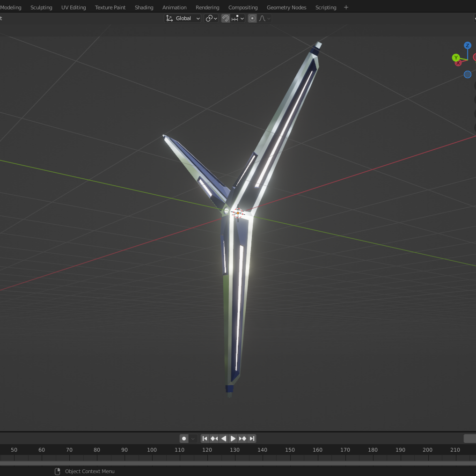Open the Global transform orientation dropdown
Screen dimensions: 476x476
tap(183, 18)
